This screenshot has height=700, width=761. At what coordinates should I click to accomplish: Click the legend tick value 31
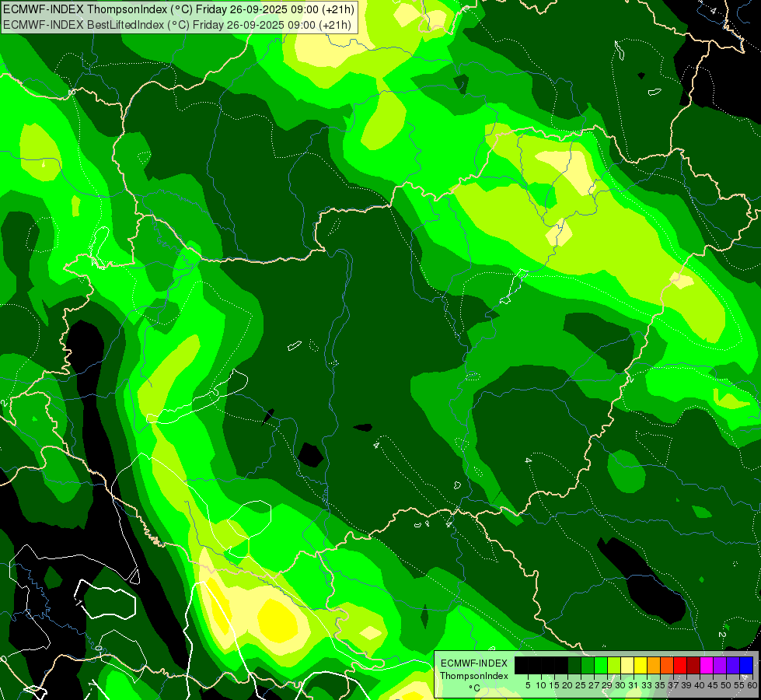(634, 685)
